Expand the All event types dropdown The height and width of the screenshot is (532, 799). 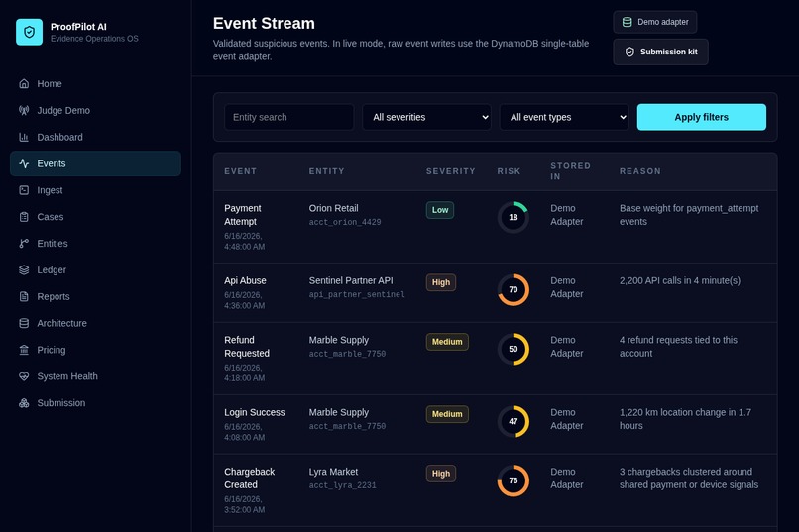coord(564,117)
